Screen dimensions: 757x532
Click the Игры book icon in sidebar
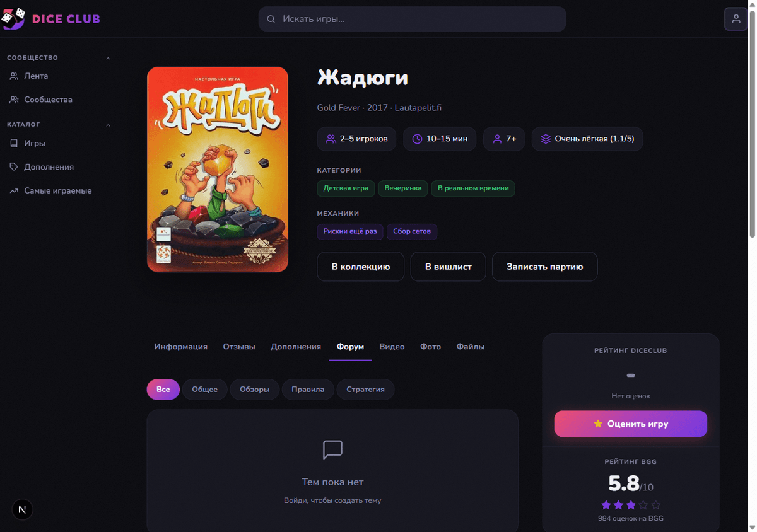[14, 144]
